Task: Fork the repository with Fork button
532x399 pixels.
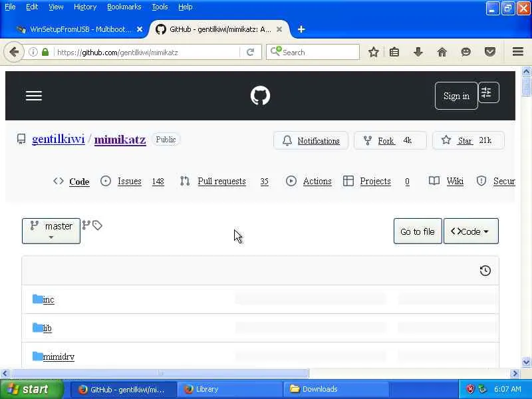Action: click(x=390, y=140)
